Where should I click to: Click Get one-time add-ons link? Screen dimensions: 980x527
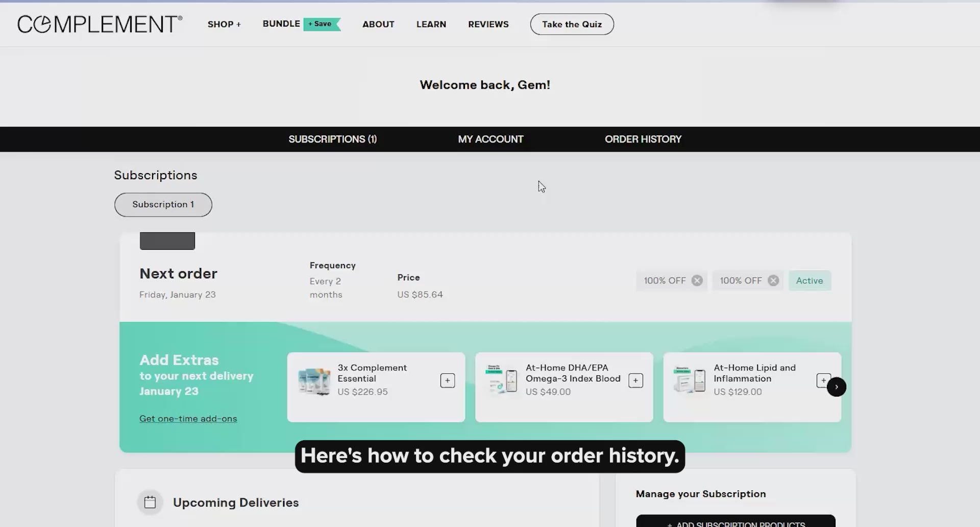pos(188,418)
